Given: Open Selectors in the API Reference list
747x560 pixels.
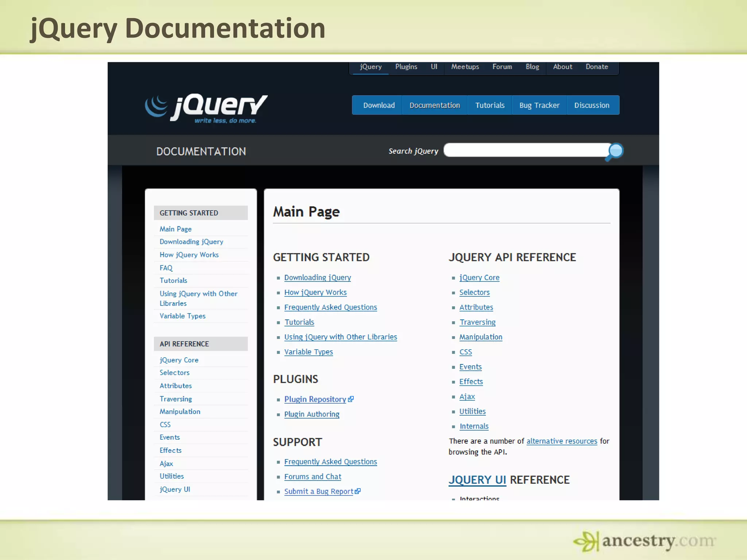Looking at the screenshot, I should pos(475,293).
